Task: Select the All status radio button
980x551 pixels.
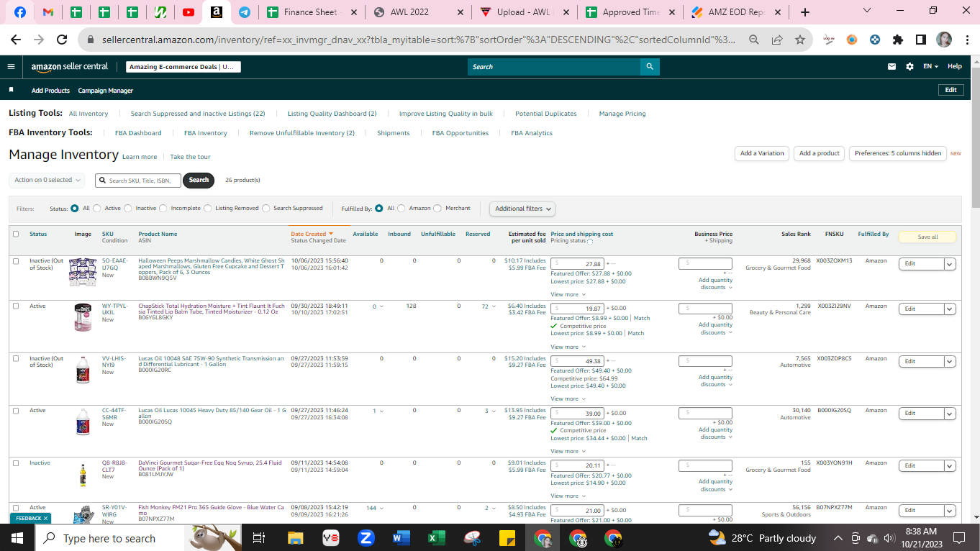Action: [x=75, y=209]
